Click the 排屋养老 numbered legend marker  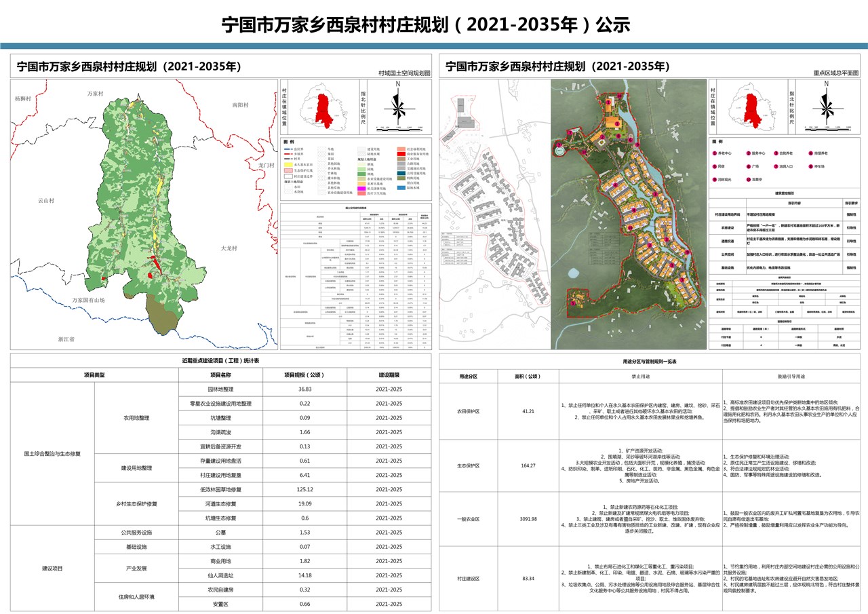[811, 153]
